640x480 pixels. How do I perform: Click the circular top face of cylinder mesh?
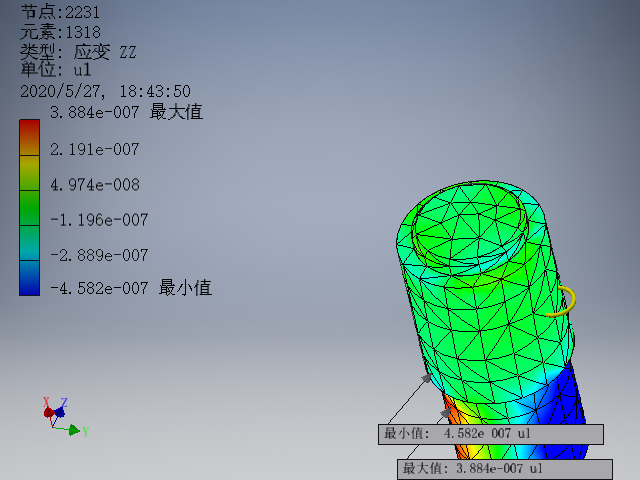pos(469,224)
